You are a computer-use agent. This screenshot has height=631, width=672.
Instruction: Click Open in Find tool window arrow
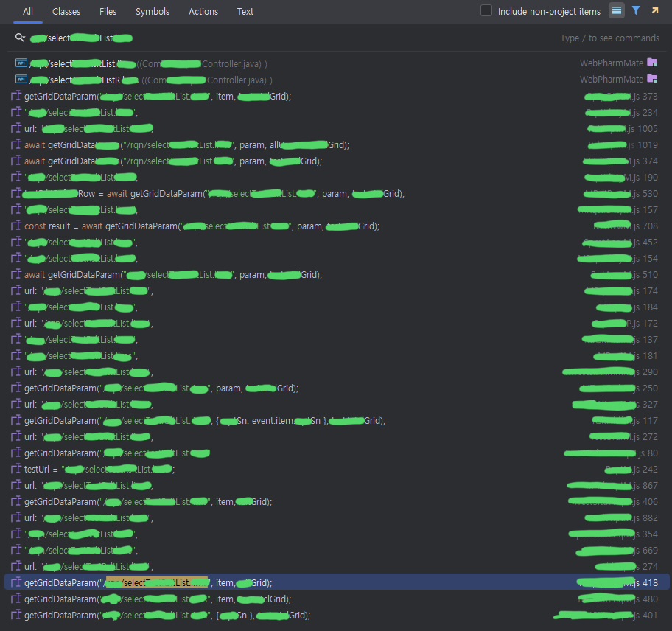pos(654,11)
